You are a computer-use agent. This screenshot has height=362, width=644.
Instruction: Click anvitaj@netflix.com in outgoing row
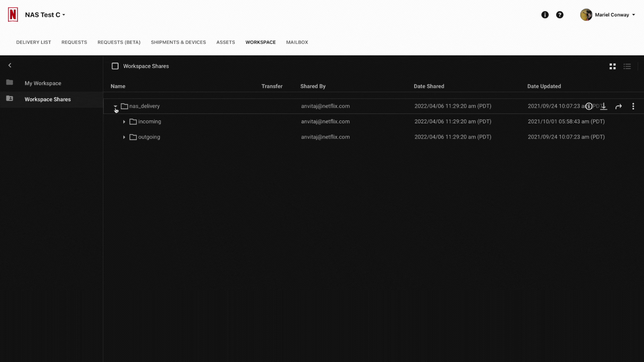point(325,137)
